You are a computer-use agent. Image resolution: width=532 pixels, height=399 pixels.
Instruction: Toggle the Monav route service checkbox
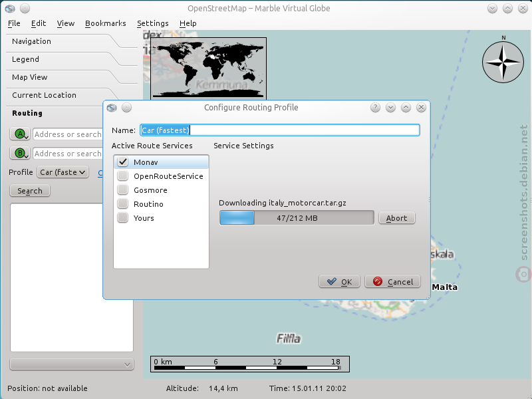pos(123,162)
